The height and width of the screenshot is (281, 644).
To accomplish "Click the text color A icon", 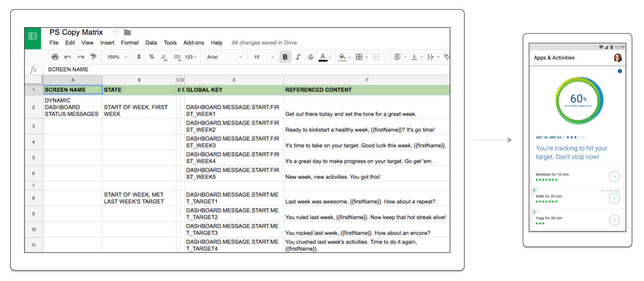I will pos(323,57).
